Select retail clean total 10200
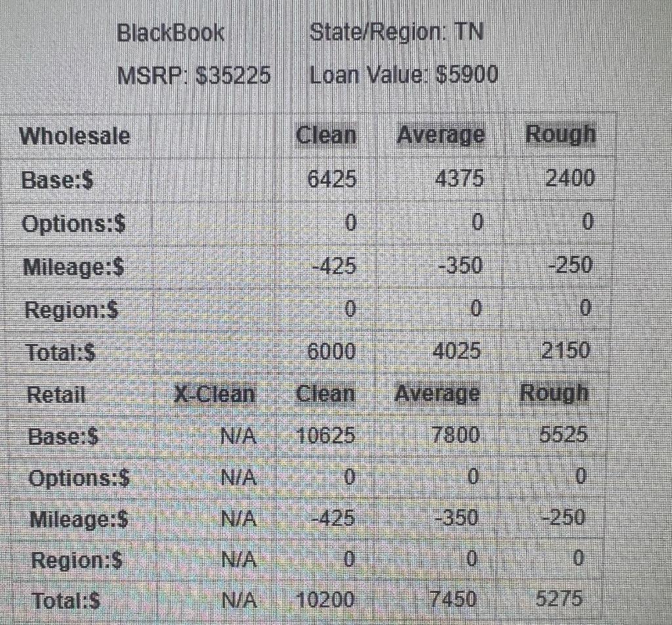This screenshot has height=625, width=672. click(x=325, y=599)
